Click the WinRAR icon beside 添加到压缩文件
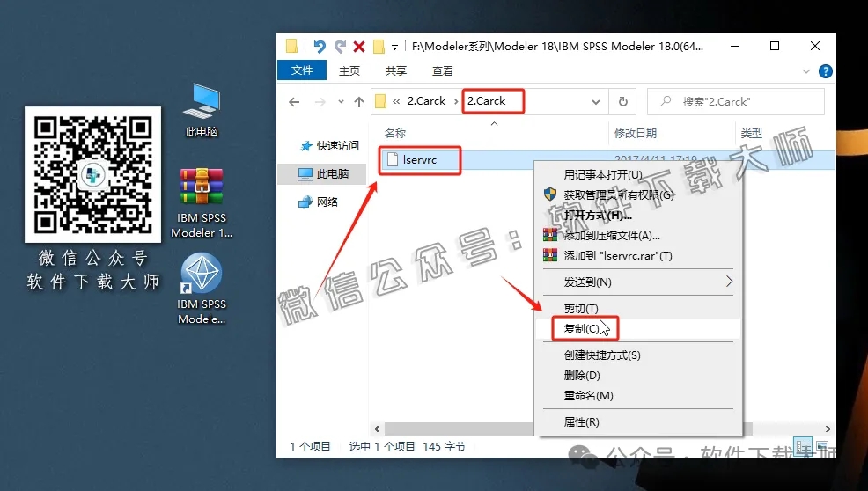This screenshot has height=491, width=868. point(549,235)
